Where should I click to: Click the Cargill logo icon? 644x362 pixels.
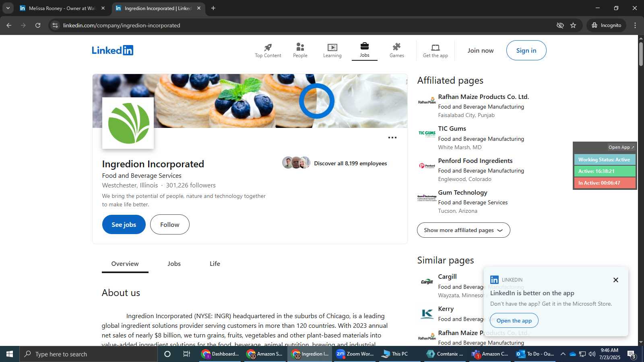click(x=427, y=282)
